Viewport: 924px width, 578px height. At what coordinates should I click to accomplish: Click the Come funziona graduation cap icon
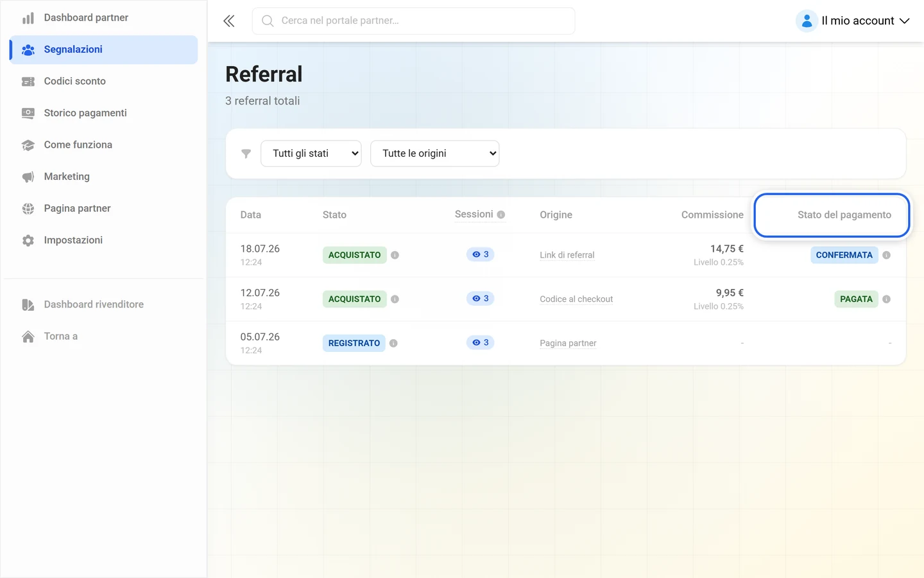click(28, 145)
